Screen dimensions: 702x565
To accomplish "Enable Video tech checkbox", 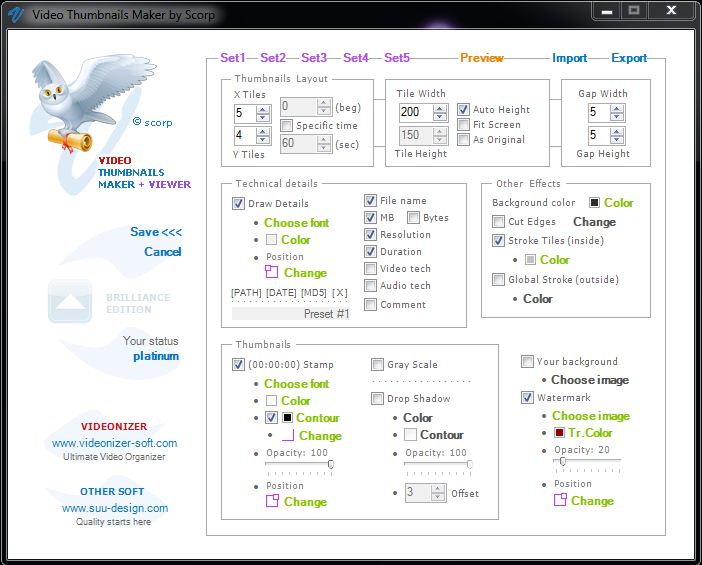I will pyautogui.click(x=370, y=268).
